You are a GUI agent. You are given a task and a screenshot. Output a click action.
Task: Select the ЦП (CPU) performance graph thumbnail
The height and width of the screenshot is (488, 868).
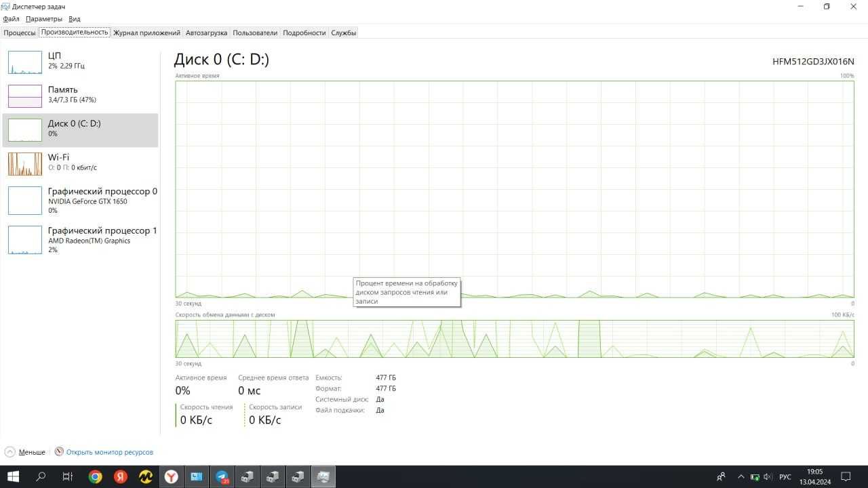(25, 62)
